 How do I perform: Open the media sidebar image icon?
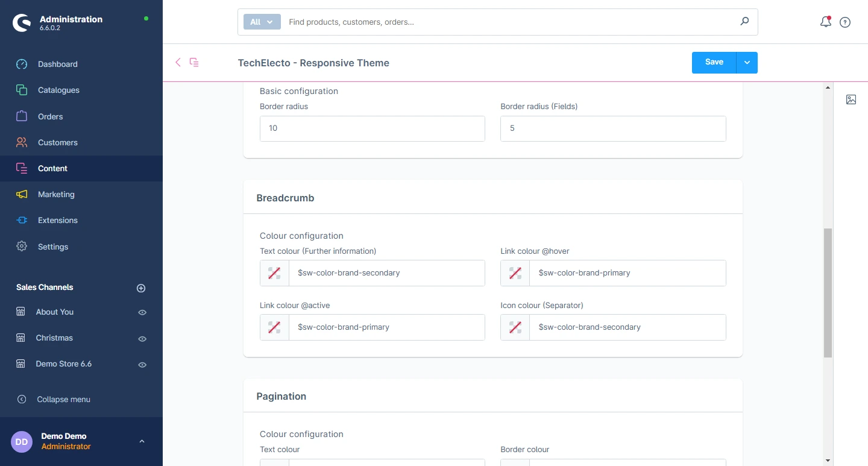click(x=851, y=99)
